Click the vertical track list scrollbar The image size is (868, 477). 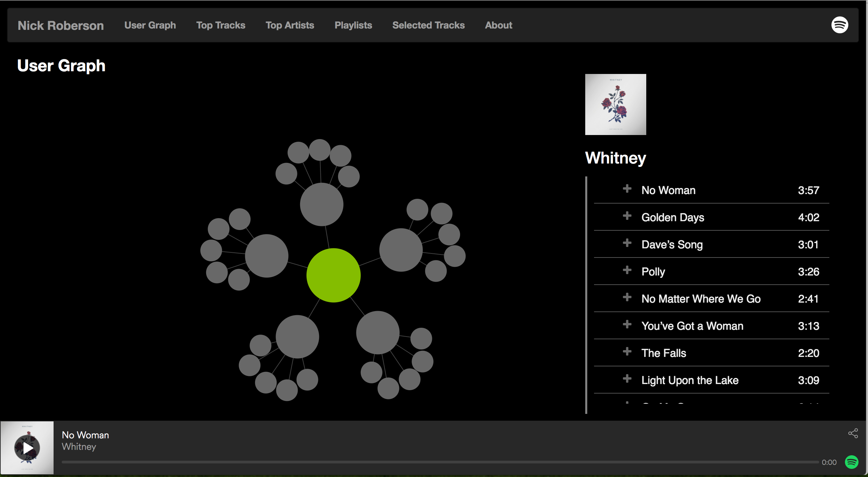586,295
